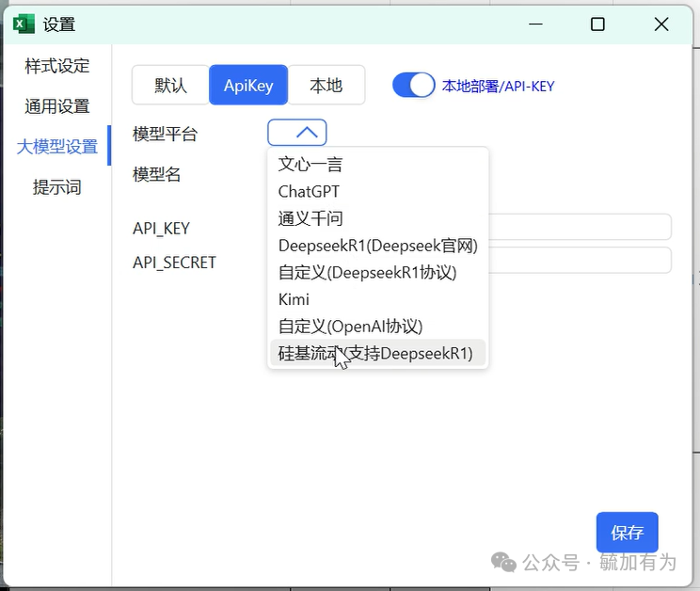700x591 pixels.
Task: Switch to the ApiKey tab
Action: click(x=248, y=85)
